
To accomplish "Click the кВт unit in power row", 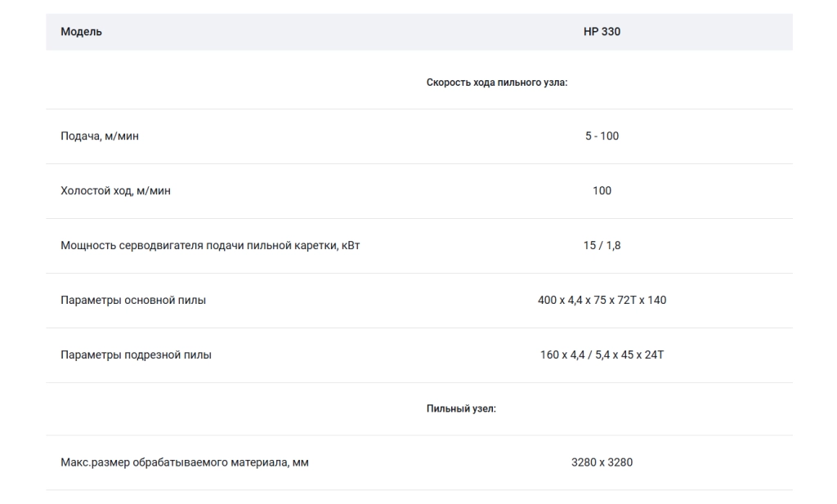I will click(351, 246).
